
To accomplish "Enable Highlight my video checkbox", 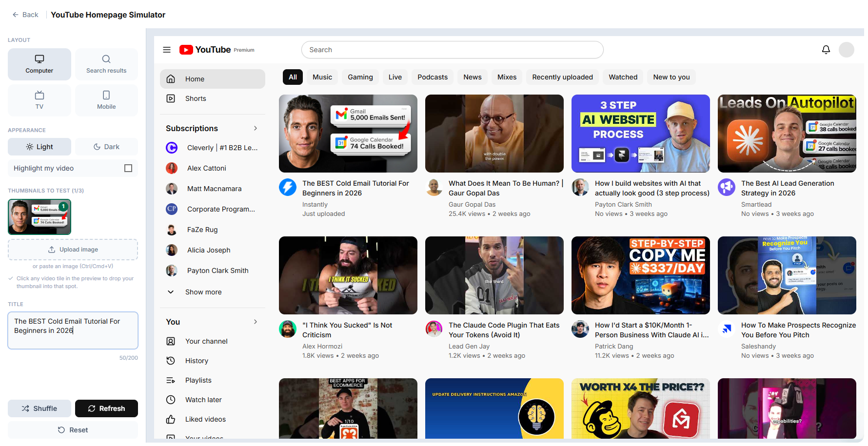I will 128,168.
